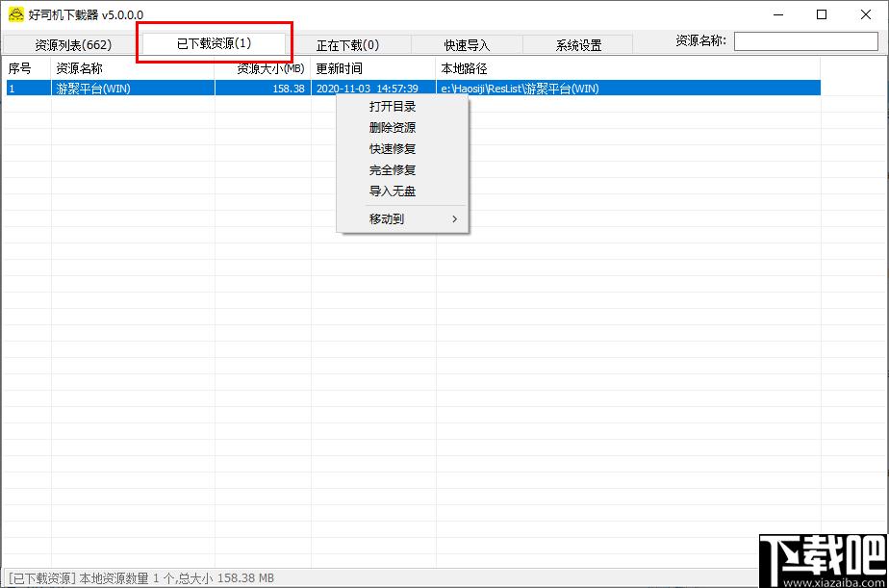Close the 好司机下载器 window
This screenshot has width=889, height=588.
click(x=866, y=14)
